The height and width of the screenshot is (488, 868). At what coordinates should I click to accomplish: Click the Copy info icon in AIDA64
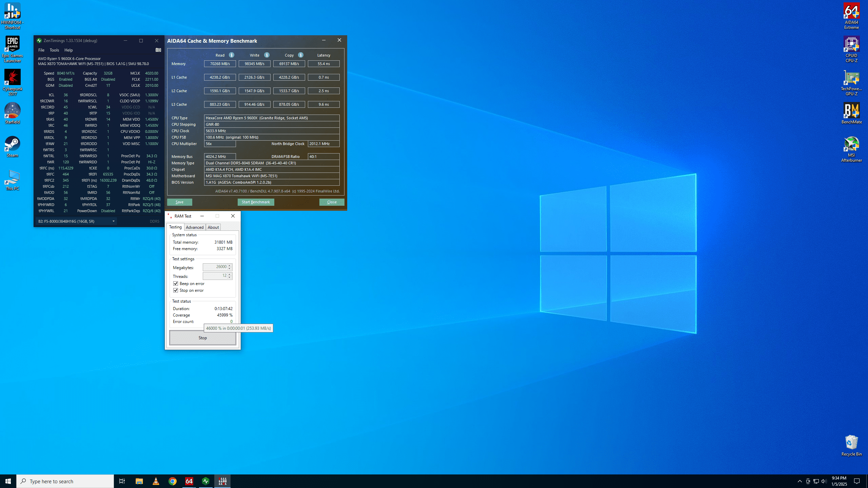tap(301, 55)
